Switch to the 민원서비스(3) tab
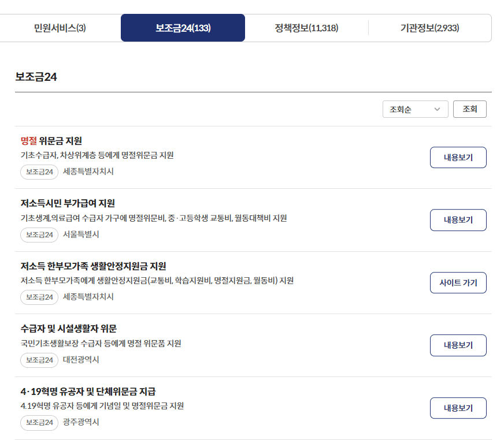 coord(60,27)
